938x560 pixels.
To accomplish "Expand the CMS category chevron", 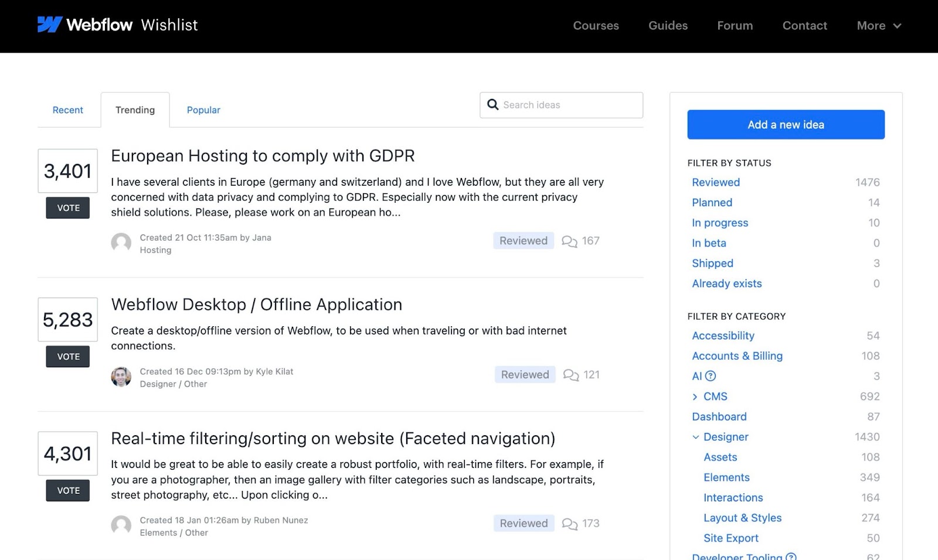I will pos(695,397).
